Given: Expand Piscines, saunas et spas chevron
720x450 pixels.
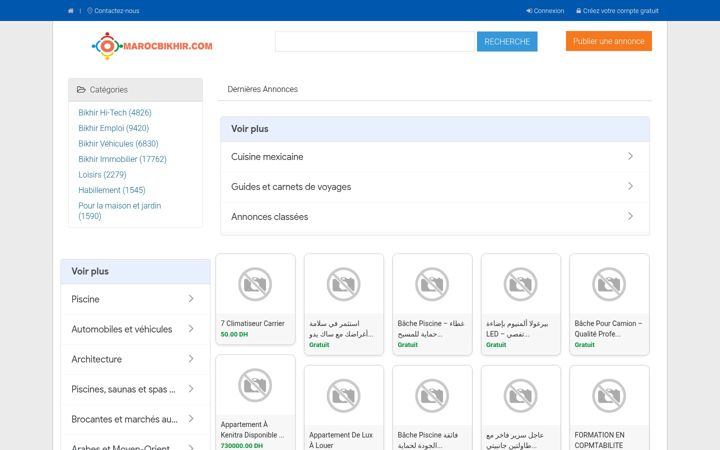Looking at the screenshot, I should click(x=191, y=388).
